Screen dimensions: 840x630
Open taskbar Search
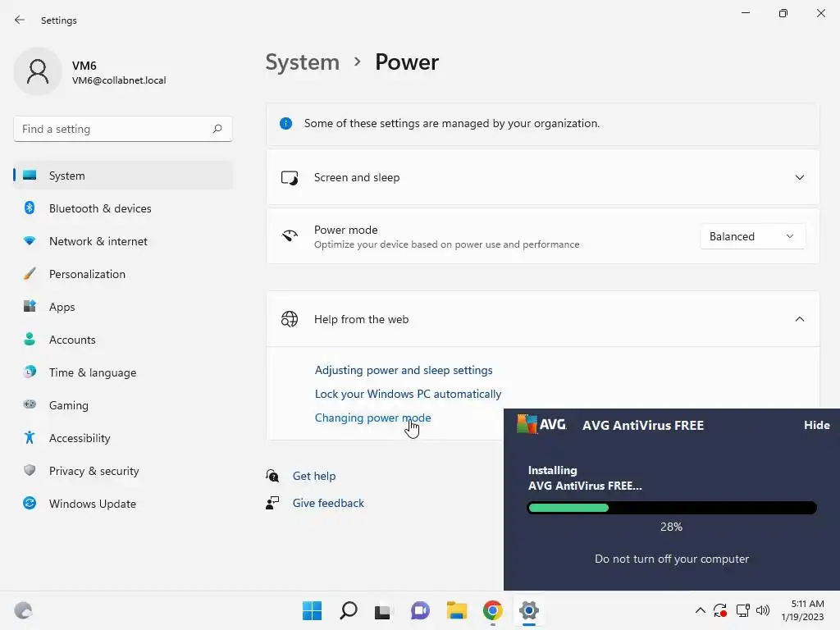tap(348, 610)
